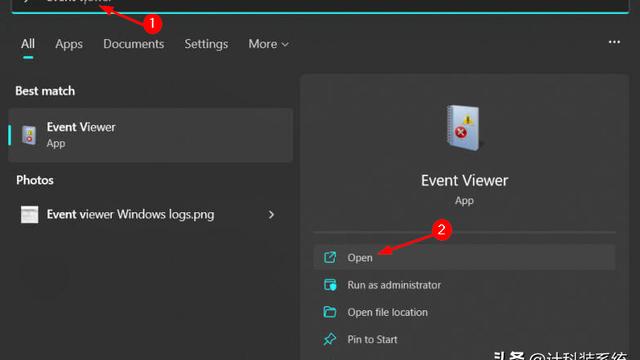Click inside the search text box
Image resolution: width=640 pixels, height=360 pixels.
(320, 5)
